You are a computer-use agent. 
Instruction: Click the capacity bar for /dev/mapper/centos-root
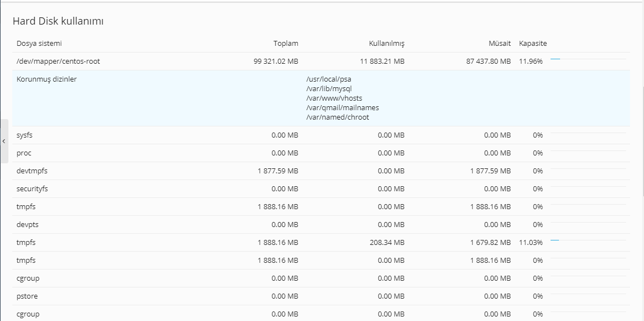tap(588, 59)
